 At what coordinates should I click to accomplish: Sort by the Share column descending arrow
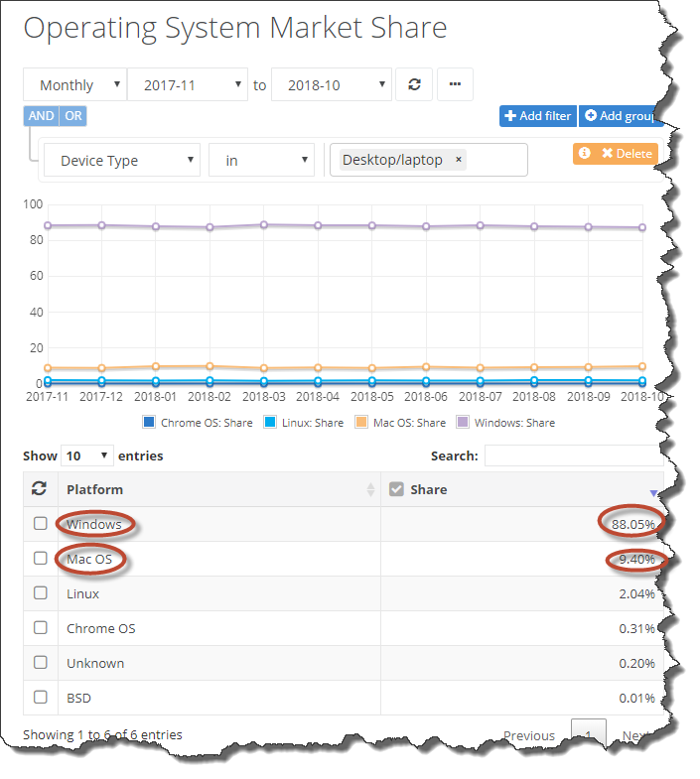point(653,493)
